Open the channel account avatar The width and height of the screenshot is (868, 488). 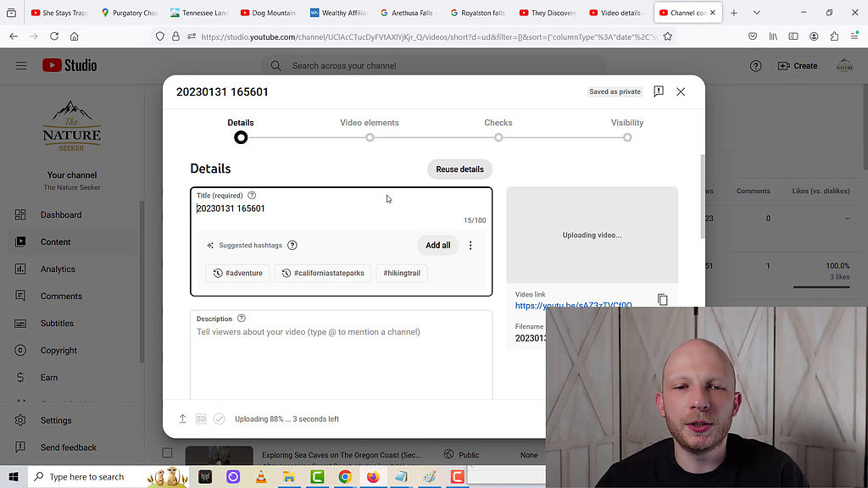[x=844, y=66]
